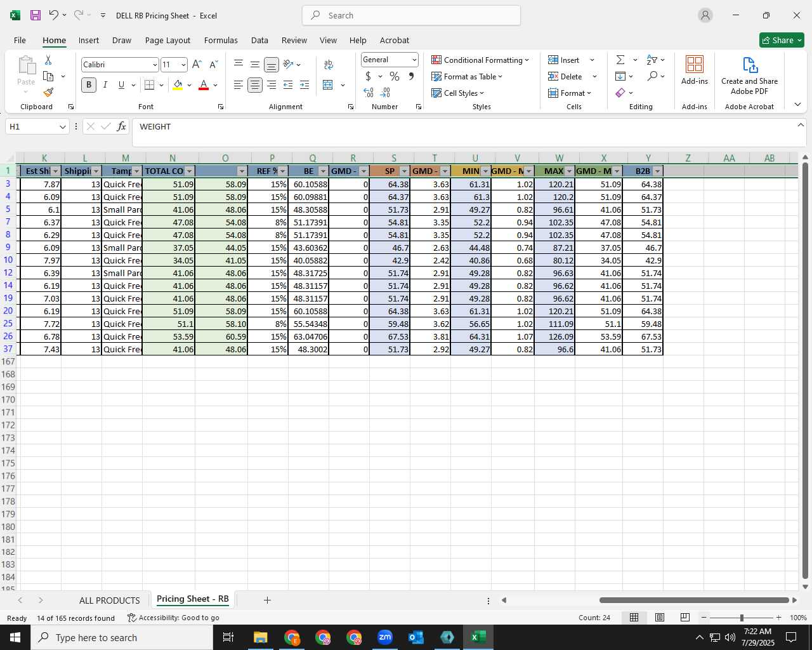
Task: Apply accounting dollar number format
Action: click(x=368, y=76)
